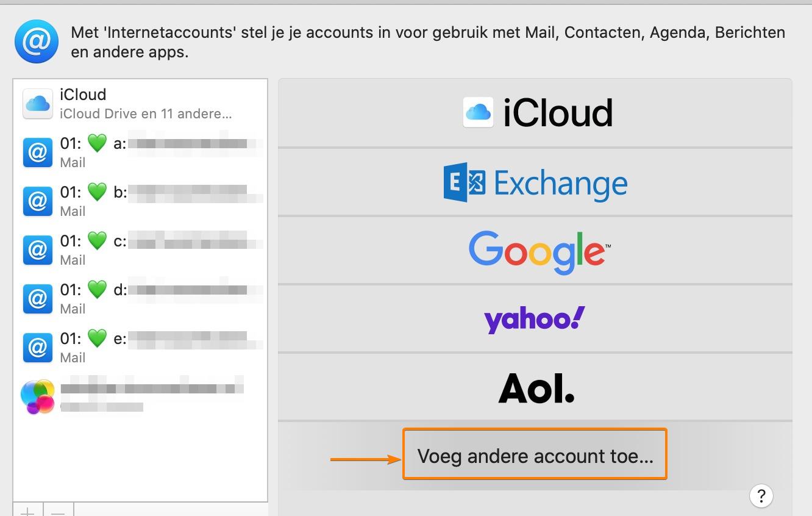Click 'Voeg andere account toe...'
Image resolution: width=812 pixels, height=516 pixels.
pyautogui.click(x=535, y=454)
